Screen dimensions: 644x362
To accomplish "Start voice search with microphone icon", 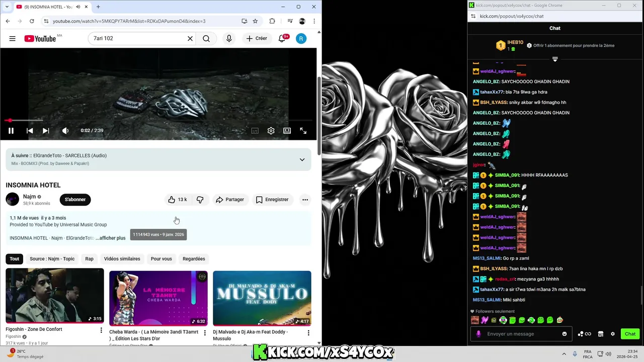I will (229, 39).
